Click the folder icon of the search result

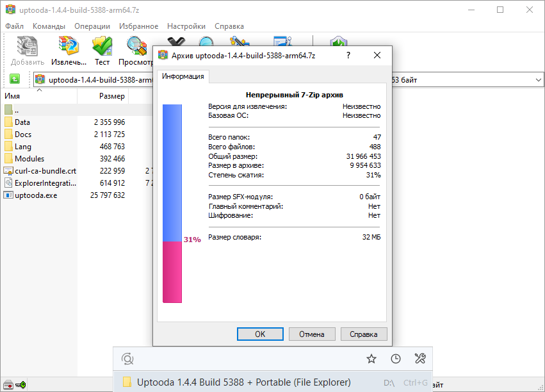[x=127, y=382]
